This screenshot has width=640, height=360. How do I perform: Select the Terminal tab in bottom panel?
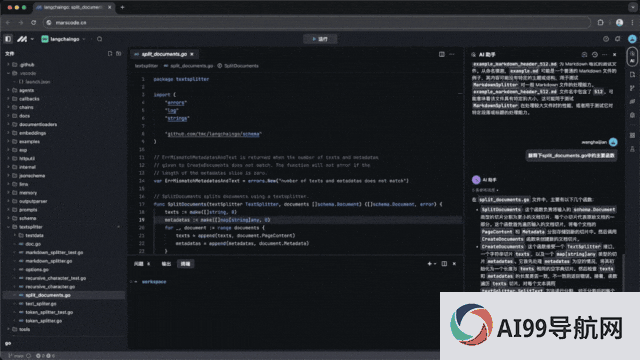click(185, 264)
